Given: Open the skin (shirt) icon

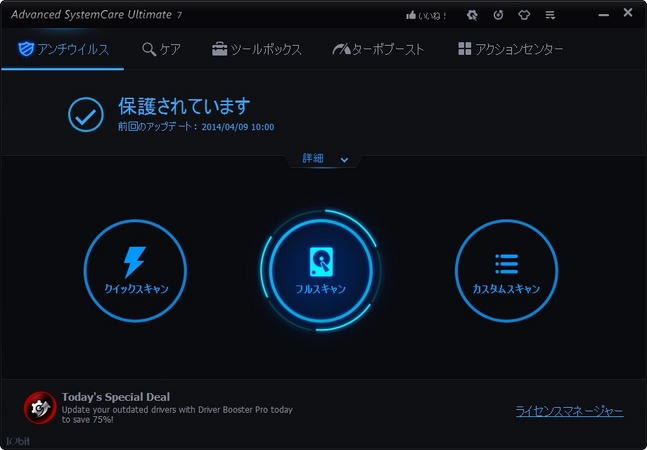Looking at the screenshot, I should click(x=524, y=15).
